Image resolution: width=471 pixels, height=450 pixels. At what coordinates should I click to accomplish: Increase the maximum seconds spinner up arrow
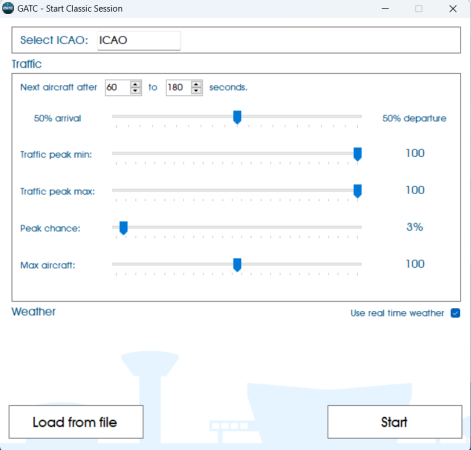pyautogui.click(x=196, y=84)
